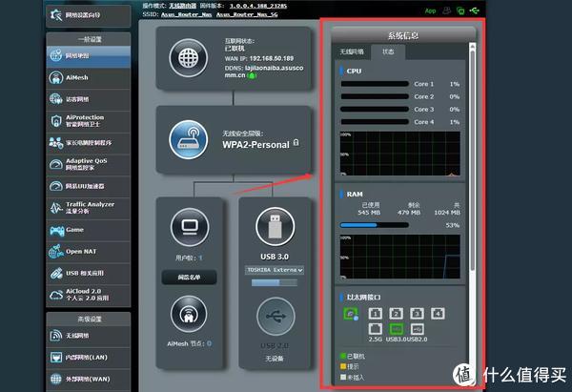Click the green USB header status icon

[474, 10]
